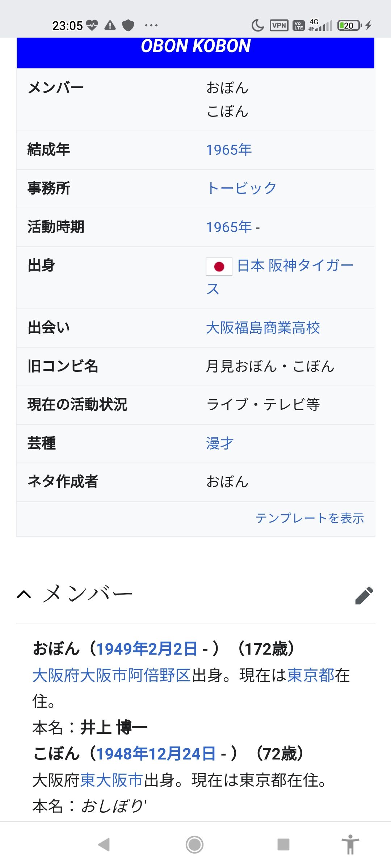Follow the 東京都 link
The image size is (391, 868).
(311, 675)
